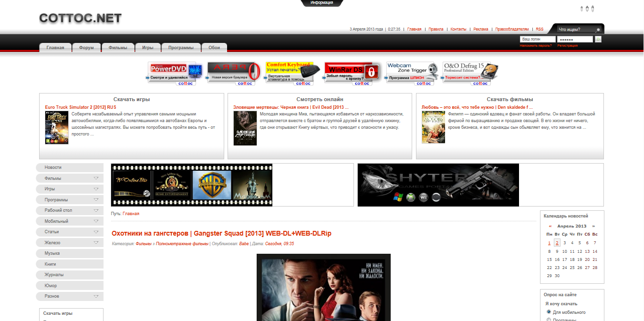Open the Информация dropdown panel at top
Image resolution: width=644 pixels, height=321 pixels.
pos(322,3)
